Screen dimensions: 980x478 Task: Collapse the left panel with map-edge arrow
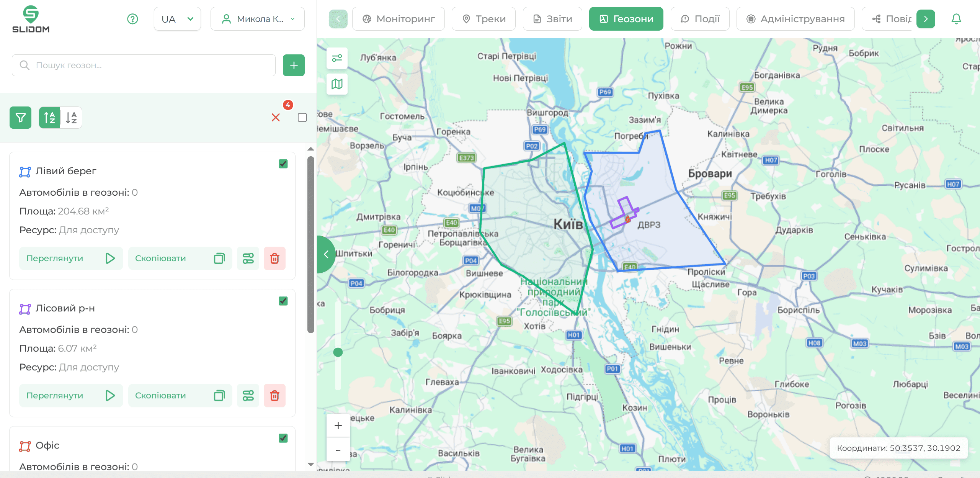point(326,254)
